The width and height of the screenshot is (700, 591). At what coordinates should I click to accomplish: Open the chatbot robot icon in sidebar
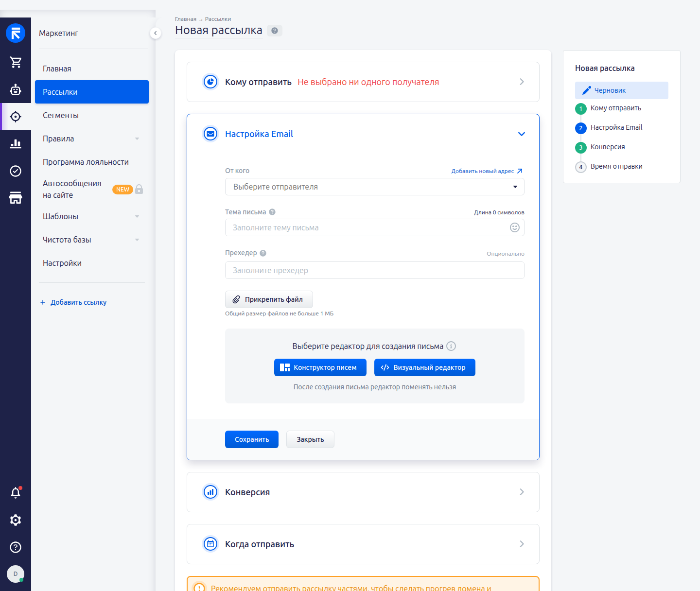tap(16, 89)
